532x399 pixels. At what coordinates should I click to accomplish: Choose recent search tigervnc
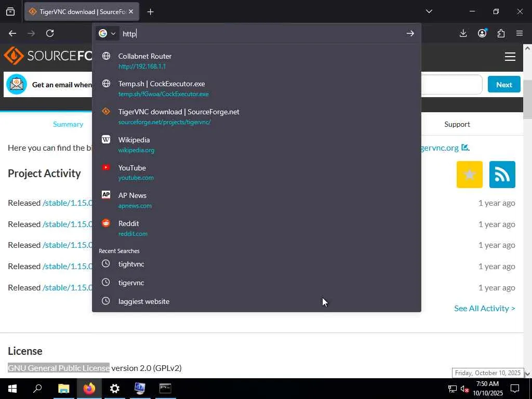click(257, 283)
